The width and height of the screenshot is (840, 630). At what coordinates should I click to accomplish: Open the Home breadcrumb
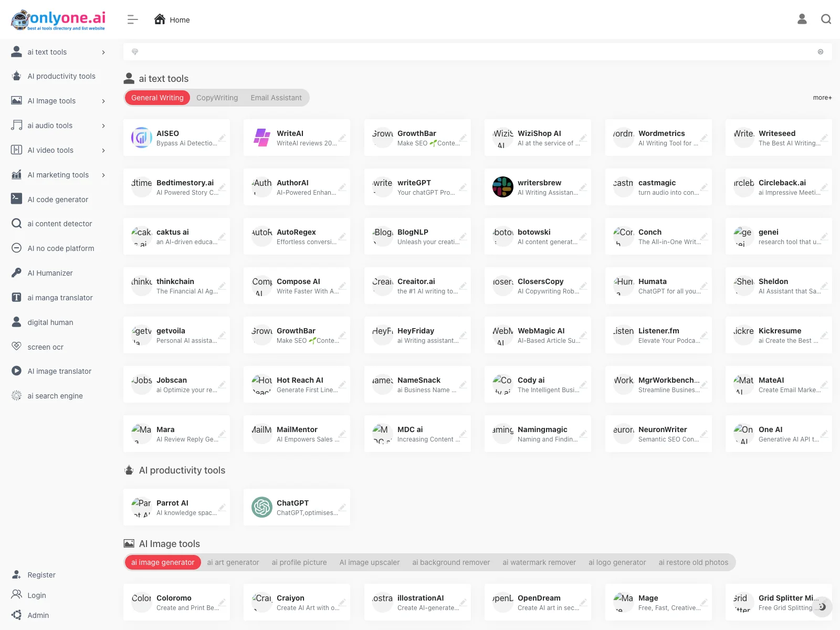coord(172,19)
